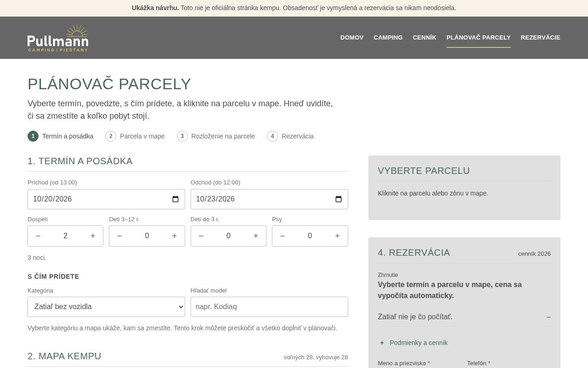Jump to step 1 Termín a posádka
Screen dimensions: 588x368
[x=61, y=136]
